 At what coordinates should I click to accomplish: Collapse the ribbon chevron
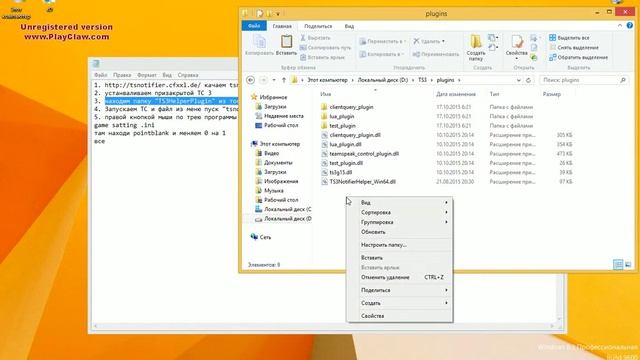[620, 26]
